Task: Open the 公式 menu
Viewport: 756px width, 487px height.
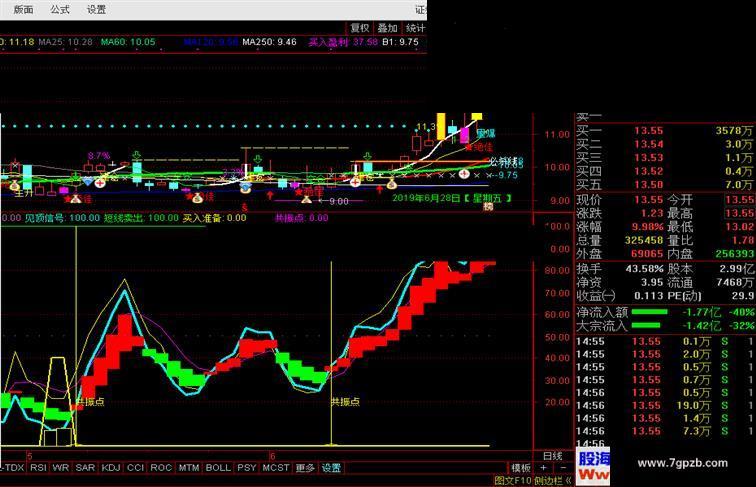Action: pyautogui.click(x=60, y=9)
